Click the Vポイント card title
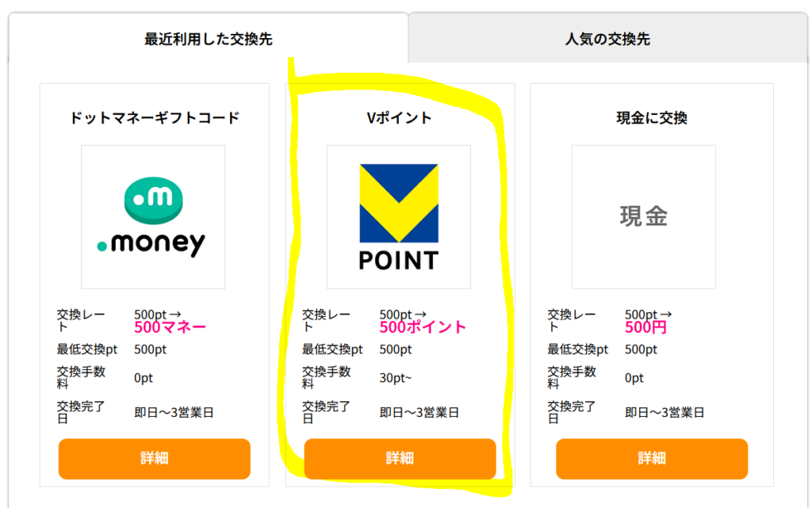 tap(400, 118)
